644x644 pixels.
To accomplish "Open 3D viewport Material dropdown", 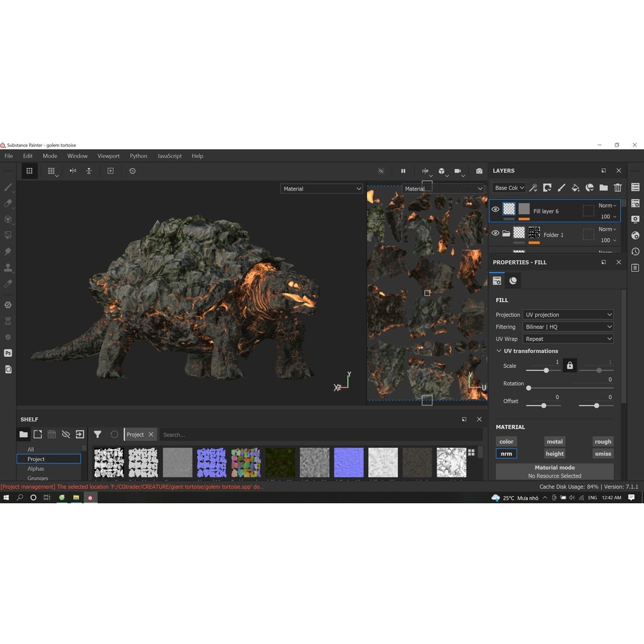I will [x=321, y=189].
